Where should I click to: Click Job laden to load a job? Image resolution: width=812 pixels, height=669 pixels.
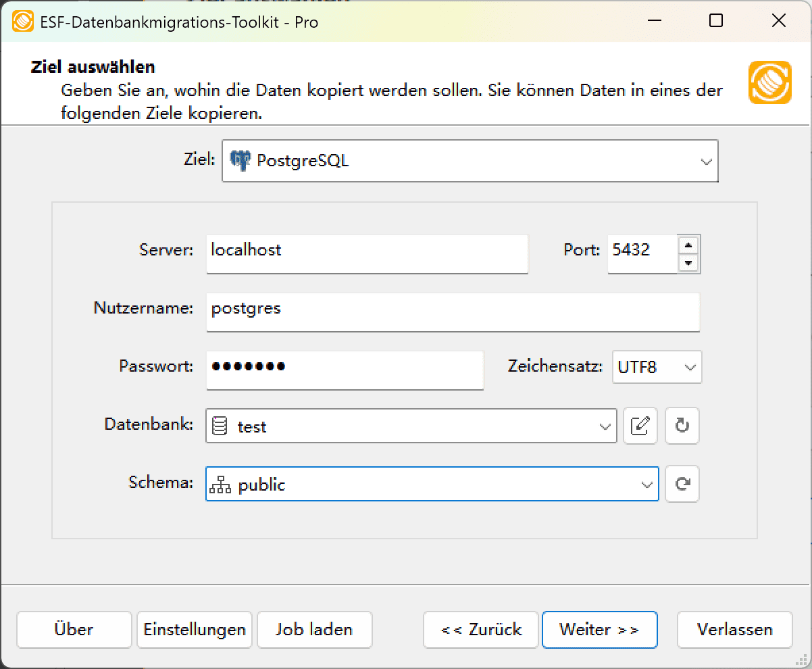tap(314, 629)
